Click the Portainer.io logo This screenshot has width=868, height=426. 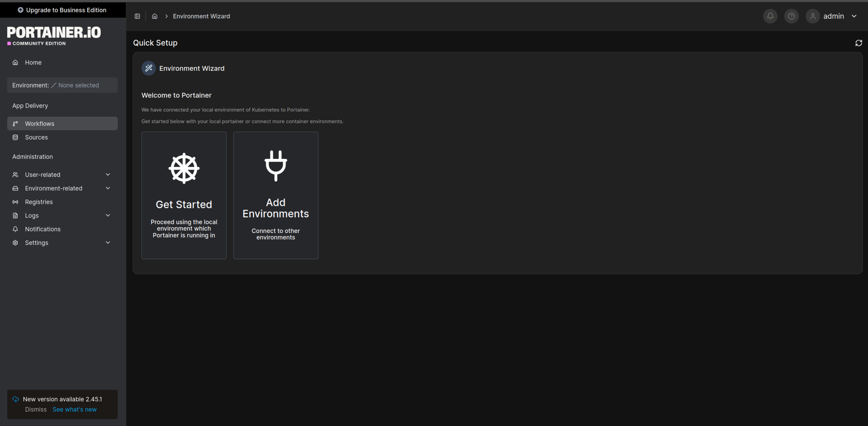54,36
